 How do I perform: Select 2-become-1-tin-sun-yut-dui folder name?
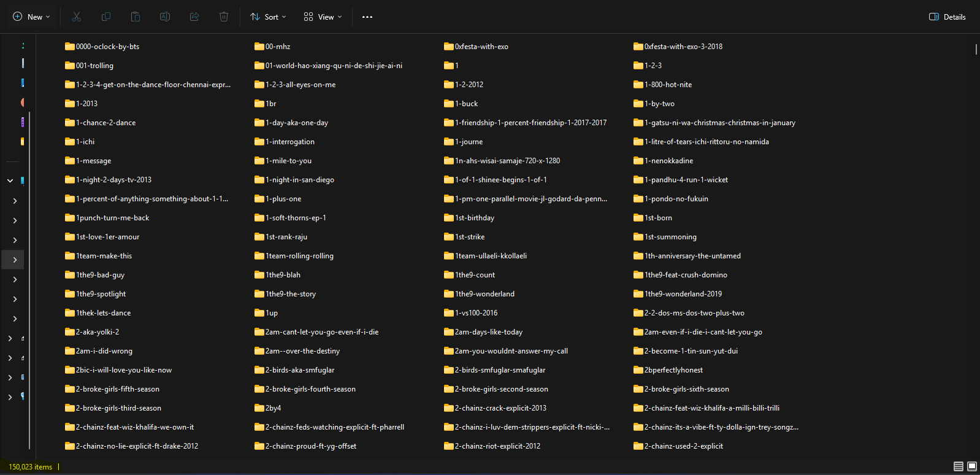691,351
